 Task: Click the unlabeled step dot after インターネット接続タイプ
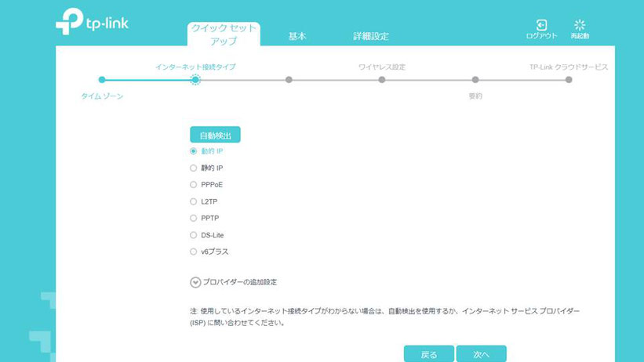[x=289, y=80]
